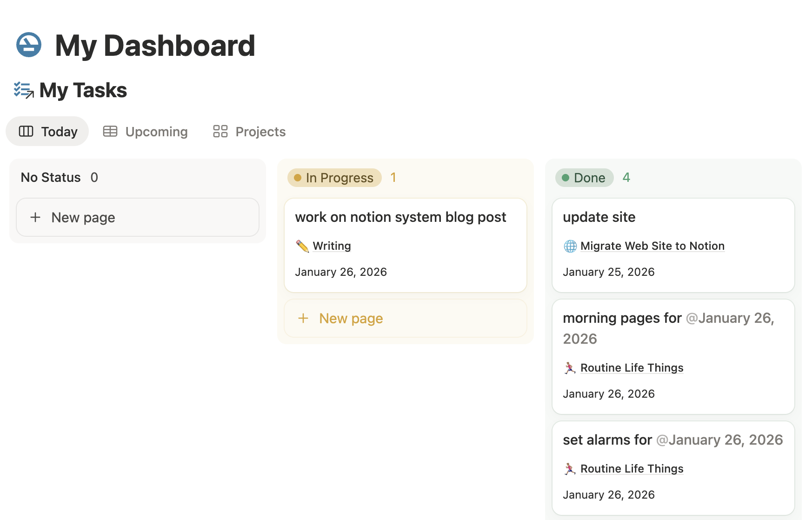
Task: Click the globe icon beside Migrate Web Site
Action: point(571,246)
